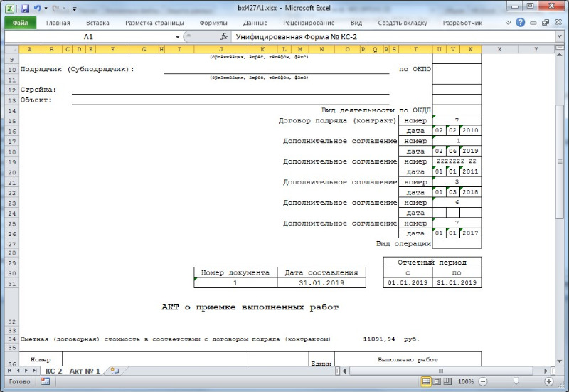
Task: Open the Формулы ribbon tab
Action: 213,23
